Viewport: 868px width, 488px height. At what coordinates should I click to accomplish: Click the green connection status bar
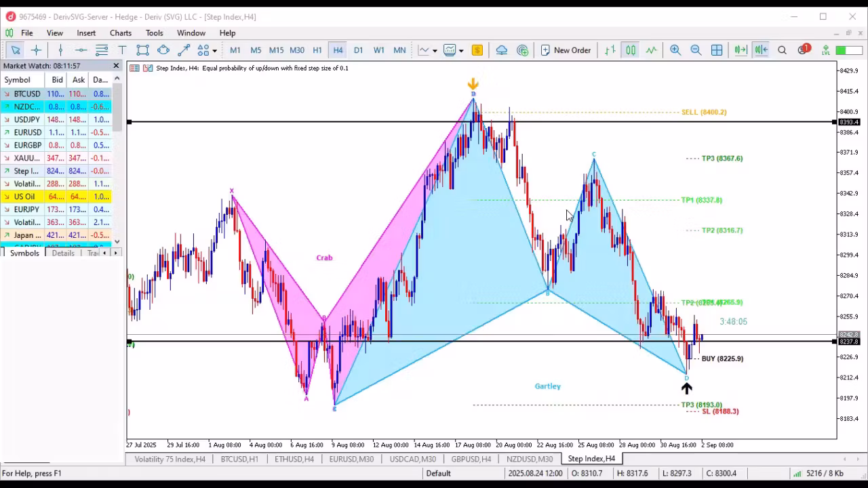849,50
